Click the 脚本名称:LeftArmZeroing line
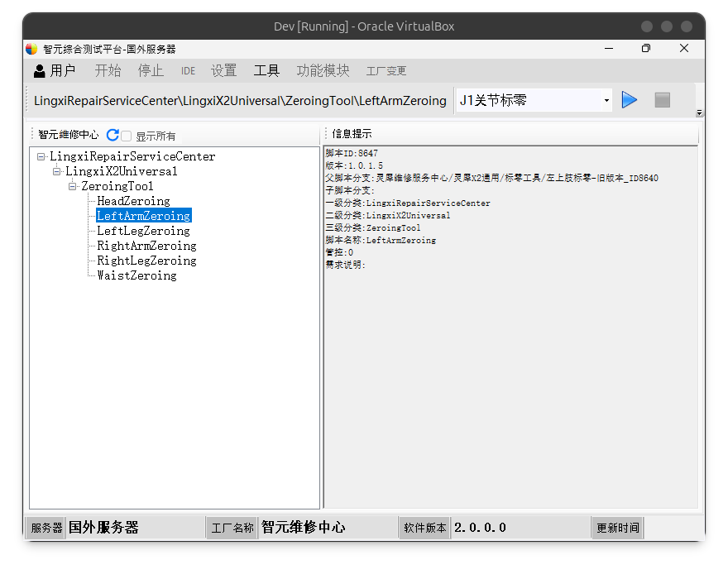 381,241
